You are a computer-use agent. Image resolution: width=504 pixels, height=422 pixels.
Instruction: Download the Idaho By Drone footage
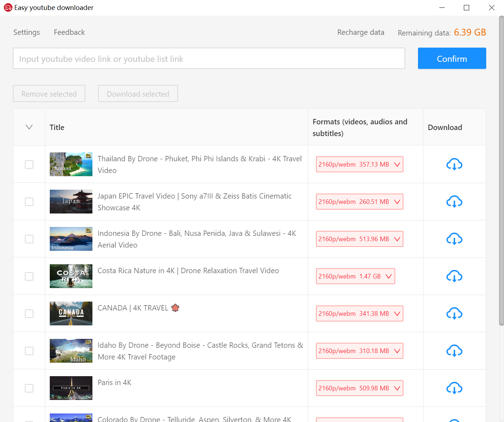[454, 351]
